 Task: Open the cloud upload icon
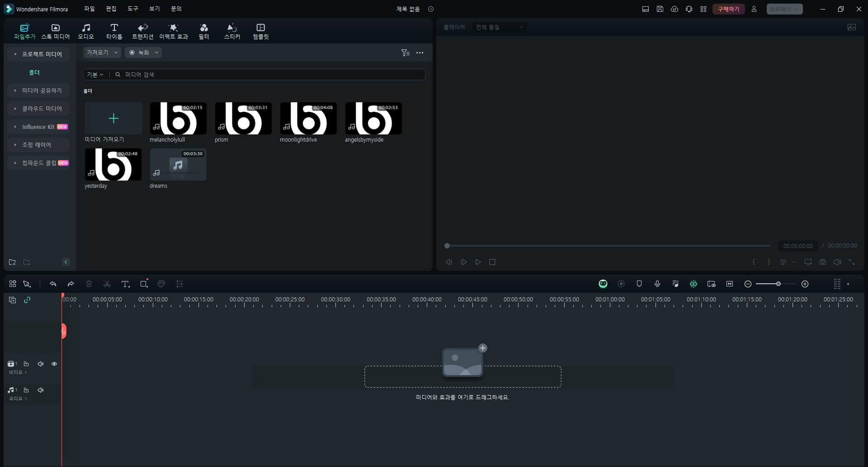(675, 9)
